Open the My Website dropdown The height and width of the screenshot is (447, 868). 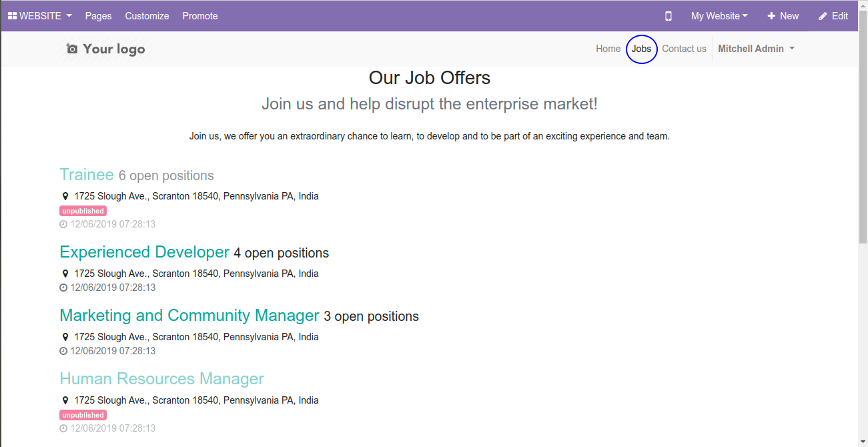pyautogui.click(x=719, y=16)
